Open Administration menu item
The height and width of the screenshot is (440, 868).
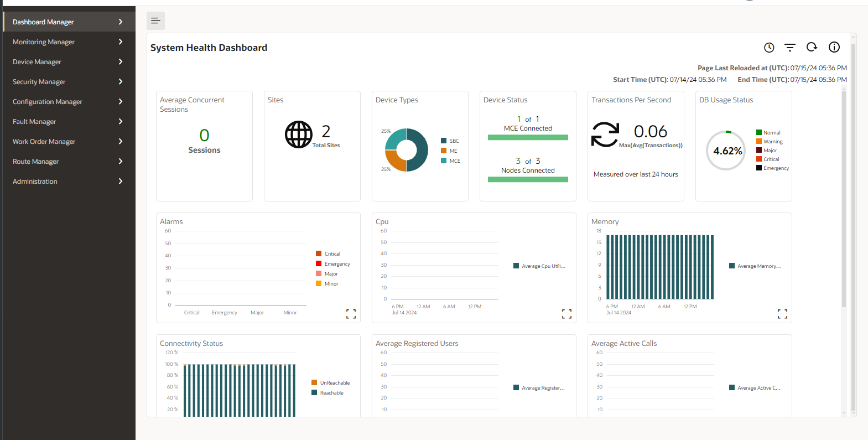[69, 181]
